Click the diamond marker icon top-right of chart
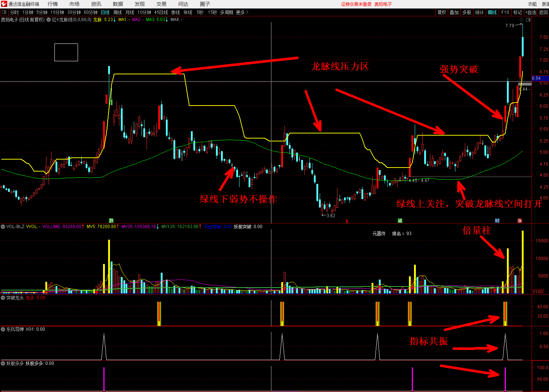 click(522, 20)
